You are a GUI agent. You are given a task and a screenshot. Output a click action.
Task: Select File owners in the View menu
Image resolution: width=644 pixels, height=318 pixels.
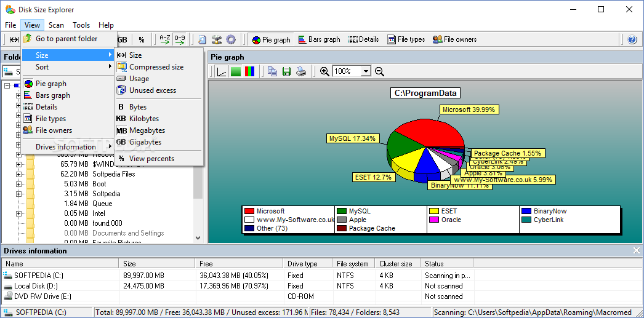click(68, 130)
